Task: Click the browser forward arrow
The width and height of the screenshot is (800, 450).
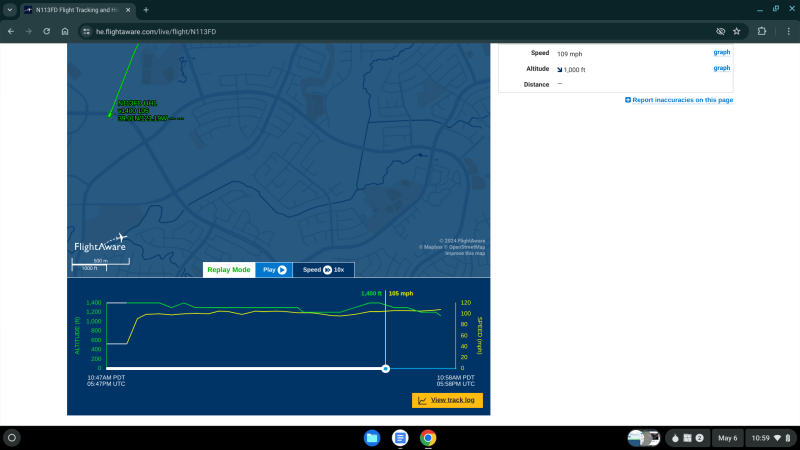Action: pyautogui.click(x=29, y=31)
